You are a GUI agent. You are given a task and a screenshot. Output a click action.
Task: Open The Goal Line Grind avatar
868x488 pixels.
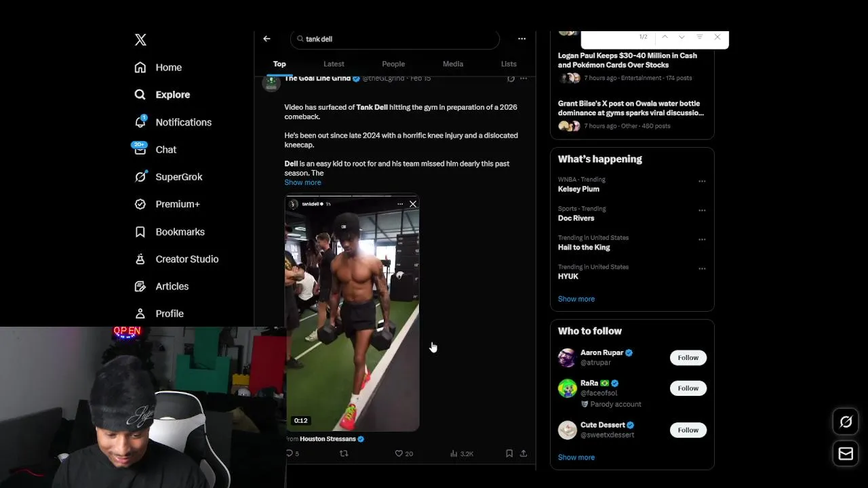click(271, 82)
